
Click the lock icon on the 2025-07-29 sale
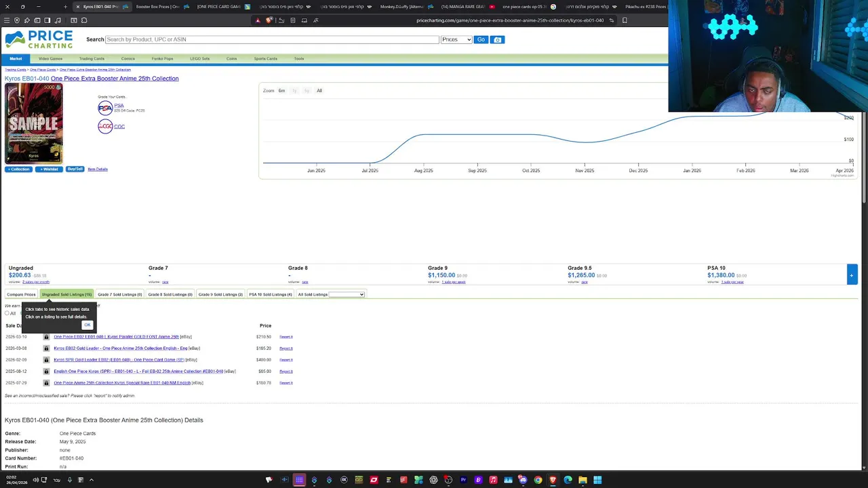point(46,383)
